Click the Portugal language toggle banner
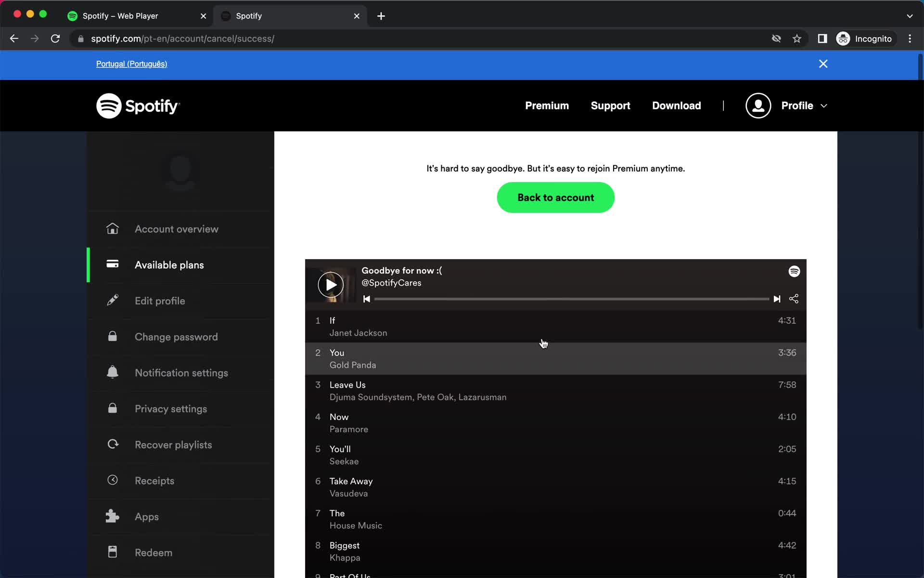 coord(132,64)
